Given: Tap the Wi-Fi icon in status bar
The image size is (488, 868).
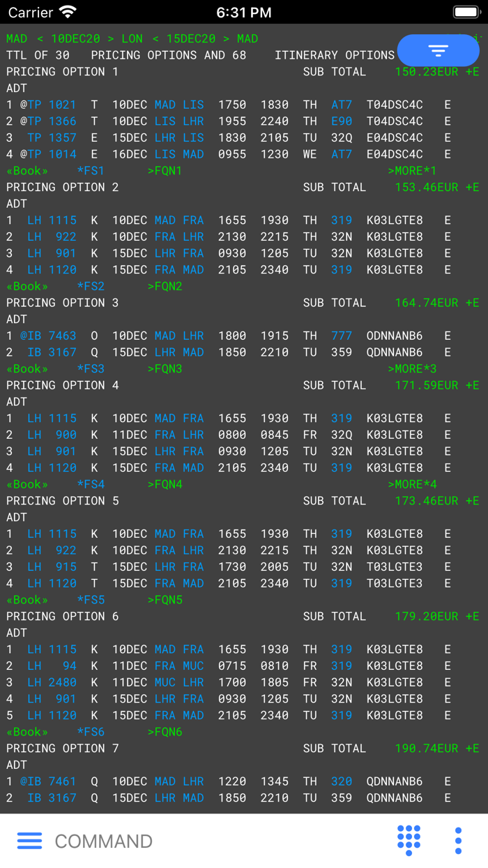Looking at the screenshot, I should 68,12.
